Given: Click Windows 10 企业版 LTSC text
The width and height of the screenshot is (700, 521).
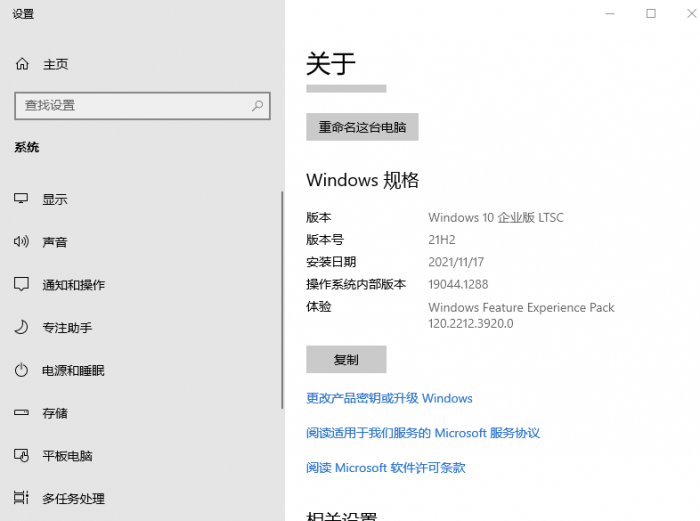Looking at the screenshot, I should (496, 217).
